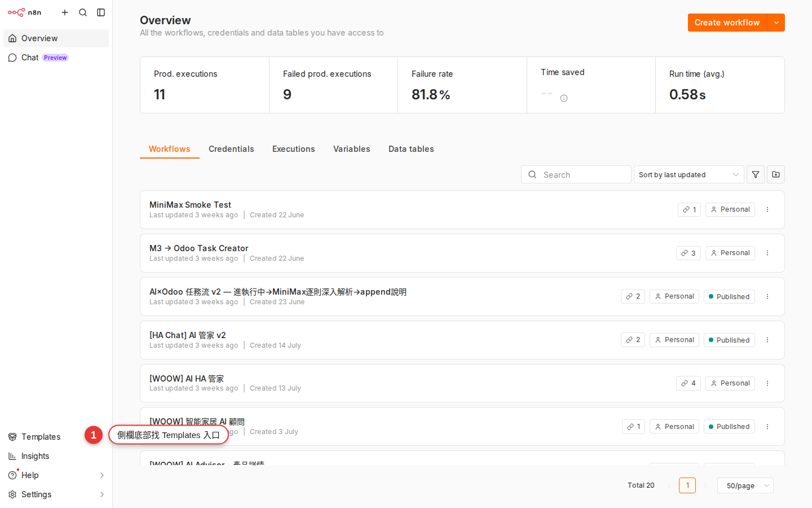The image size is (812, 508).
Task: Open actions menu for AI×Odoo 任務流 v2
Action: coord(767,296)
